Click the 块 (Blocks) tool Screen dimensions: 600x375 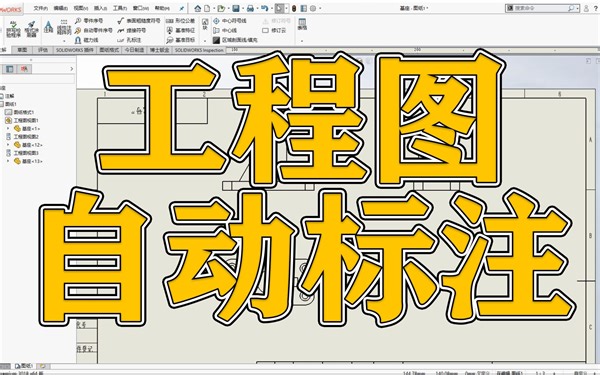coord(205,24)
